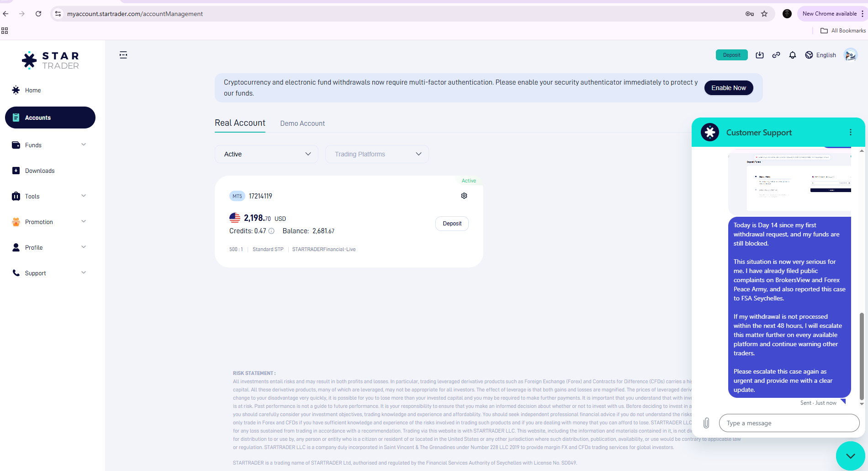Click the STARTRADERFinancial-Live server text
The height and width of the screenshot is (471, 868).
pyautogui.click(x=324, y=249)
